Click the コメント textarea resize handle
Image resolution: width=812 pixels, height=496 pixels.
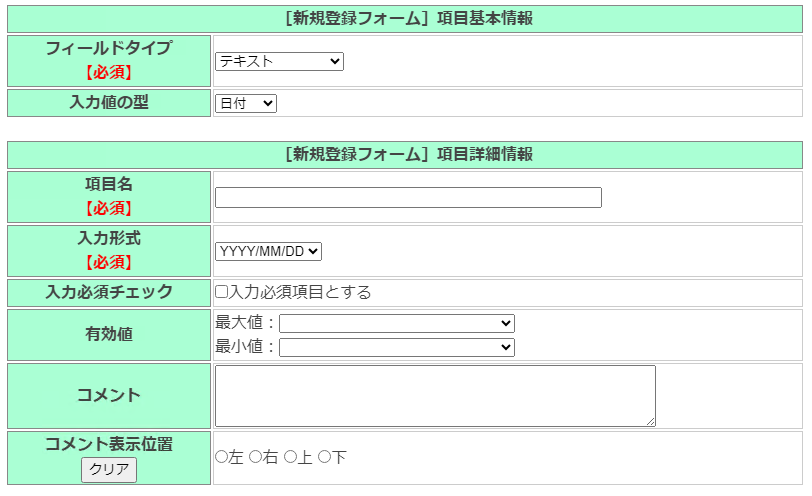(x=651, y=422)
